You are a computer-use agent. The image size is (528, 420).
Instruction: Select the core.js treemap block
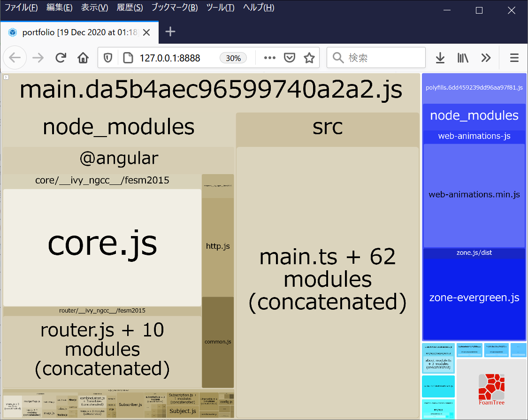click(x=102, y=247)
